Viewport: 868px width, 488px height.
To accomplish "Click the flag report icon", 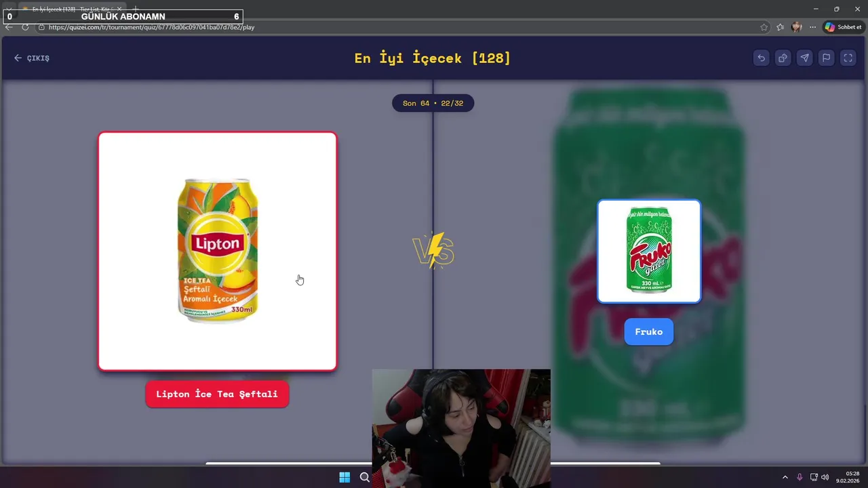I will (x=826, y=58).
